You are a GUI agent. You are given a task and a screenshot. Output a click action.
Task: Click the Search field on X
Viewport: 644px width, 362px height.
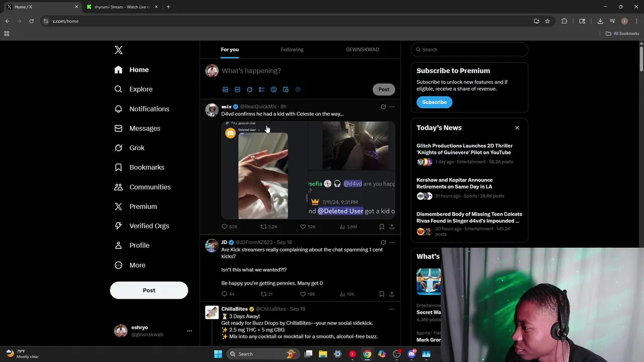pos(469,49)
